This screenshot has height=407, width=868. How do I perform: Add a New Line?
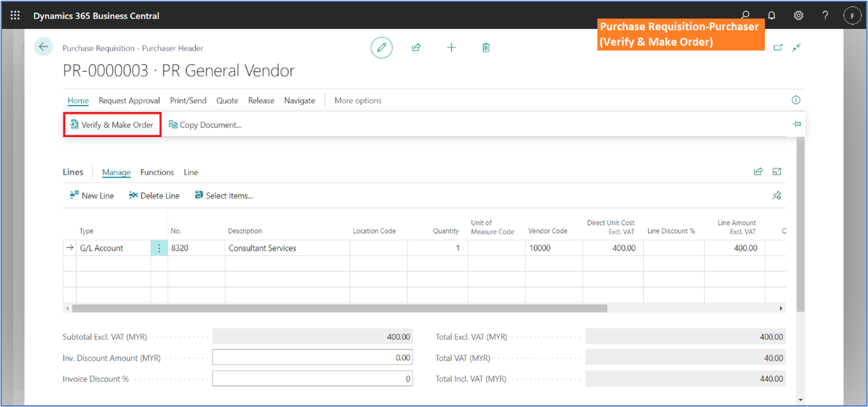92,196
